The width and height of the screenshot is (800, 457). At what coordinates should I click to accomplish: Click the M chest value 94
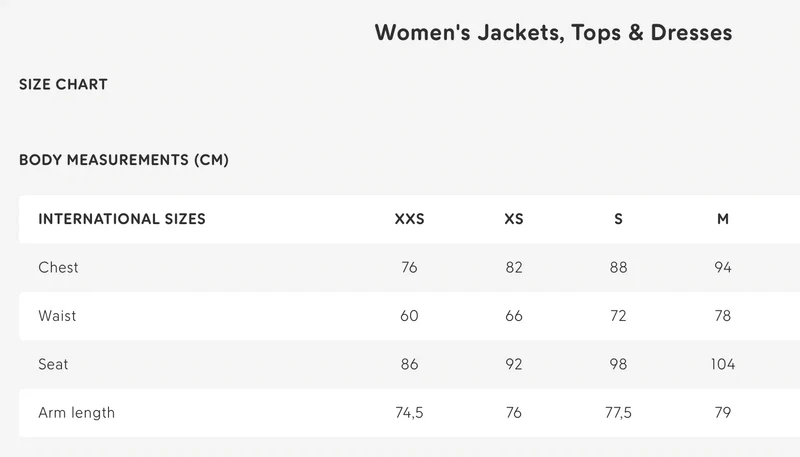(x=723, y=267)
